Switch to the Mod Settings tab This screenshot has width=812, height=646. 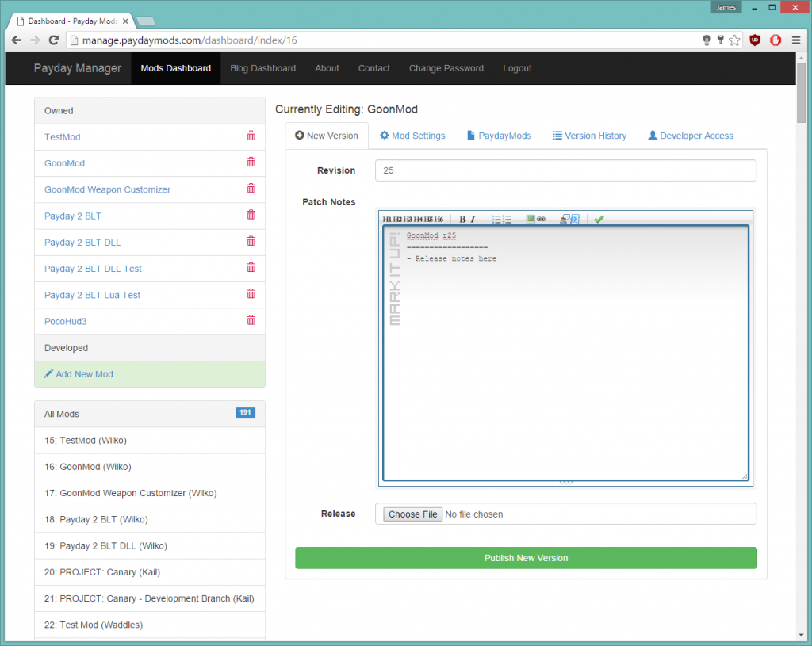(412, 136)
